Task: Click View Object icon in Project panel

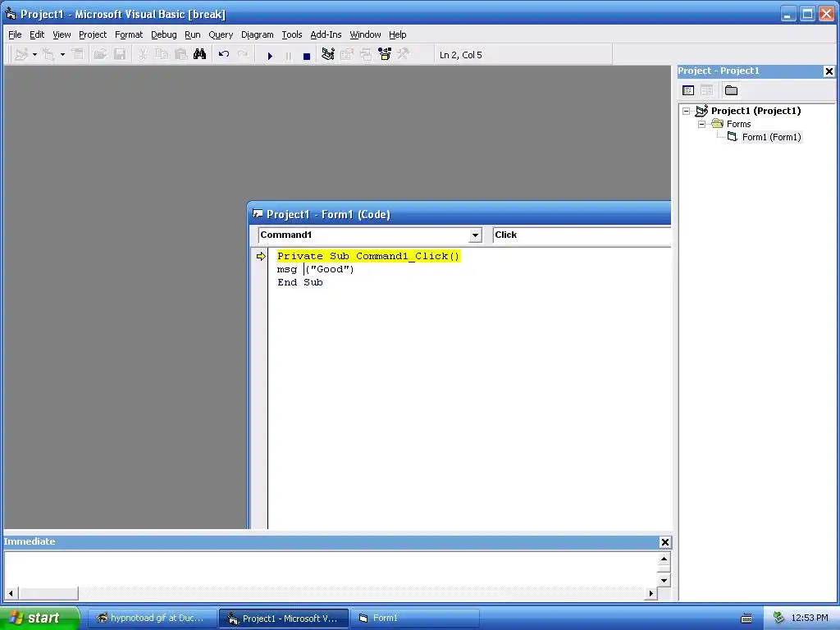Action: [706, 90]
